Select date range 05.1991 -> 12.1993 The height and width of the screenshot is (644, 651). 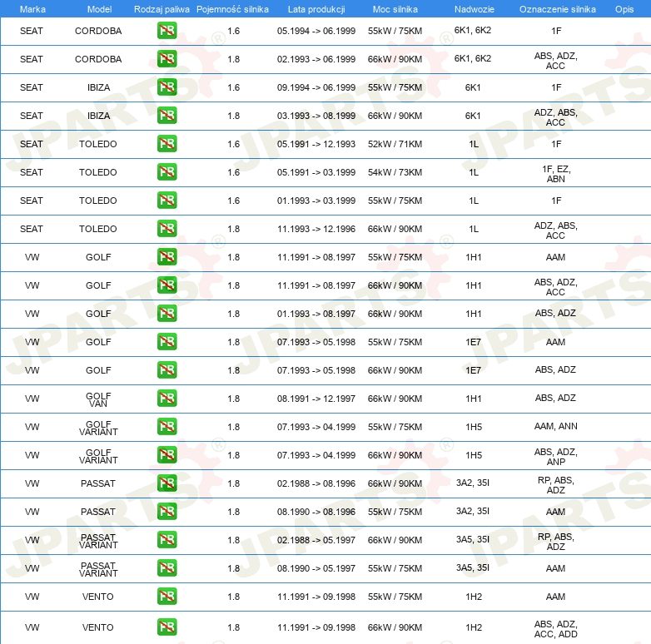point(316,144)
